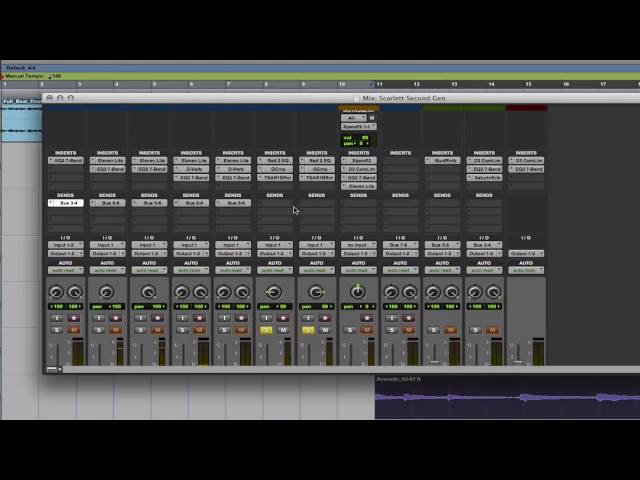Viewport: 640px width, 480px height.
Task: Click the MIDI pan field under vol 98
Action: pyautogui.click(x=356, y=144)
